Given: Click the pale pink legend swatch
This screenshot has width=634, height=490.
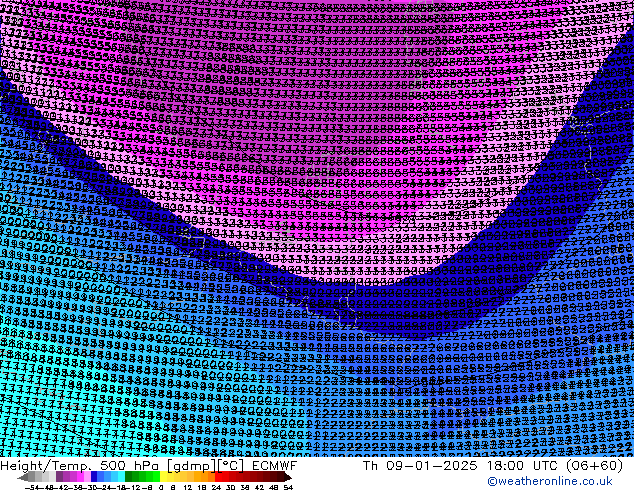Looking at the screenshot, I should pos(87,476).
